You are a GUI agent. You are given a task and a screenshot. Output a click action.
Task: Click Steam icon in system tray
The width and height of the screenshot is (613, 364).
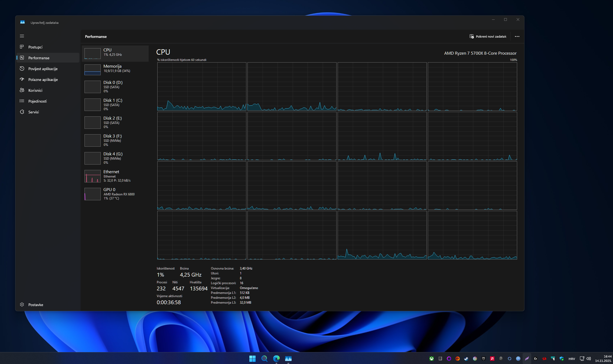[x=466, y=359]
